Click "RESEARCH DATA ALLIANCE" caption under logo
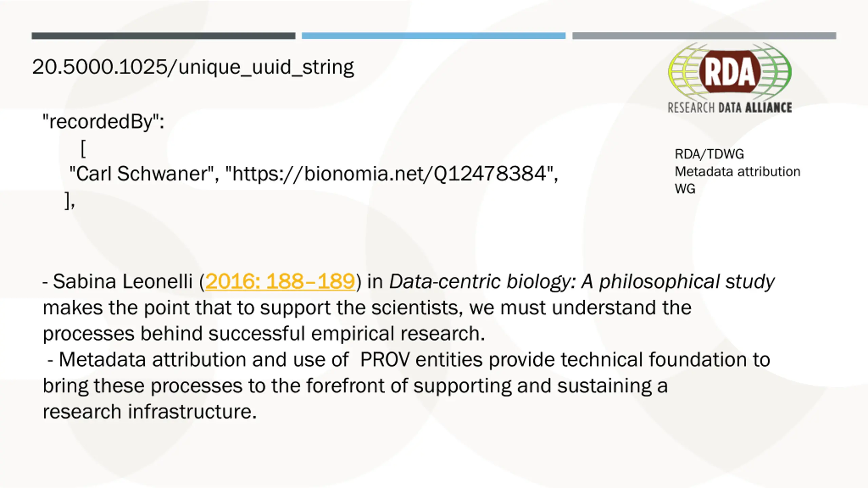 click(x=730, y=108)
